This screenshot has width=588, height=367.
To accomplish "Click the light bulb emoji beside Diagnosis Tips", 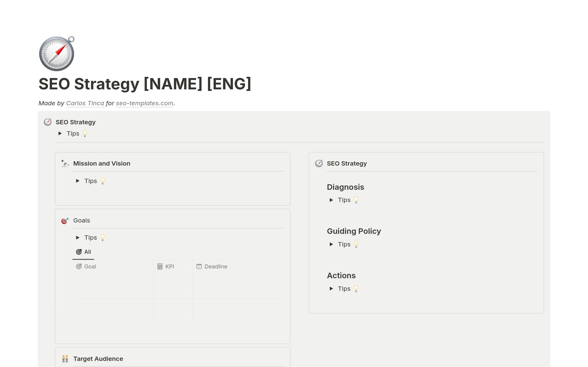I will [x=356, y=200].
